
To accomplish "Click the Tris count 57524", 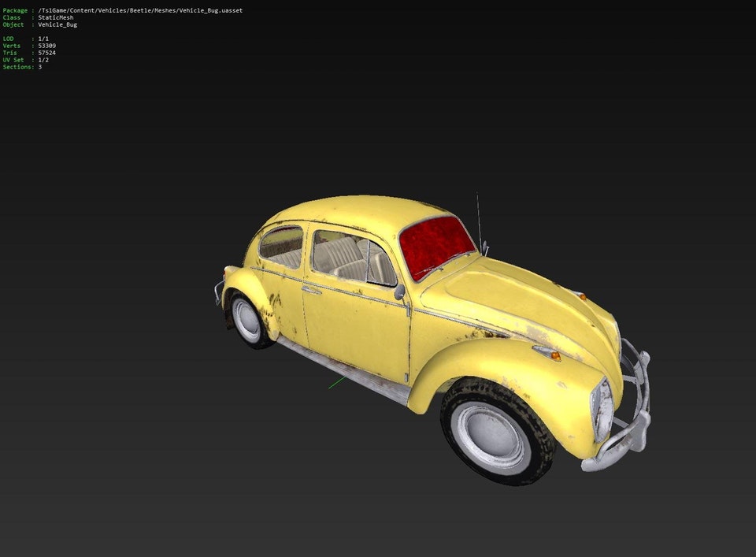I will point(46,53).
